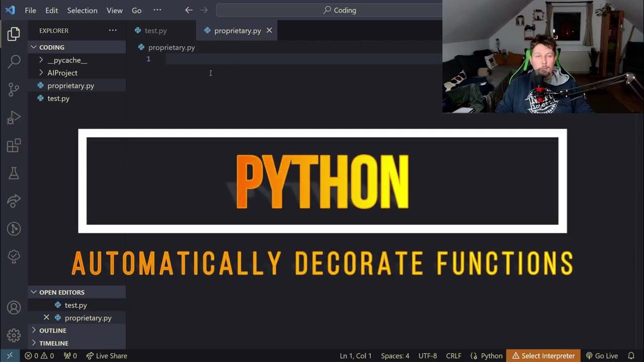Open the Edit menu
Viewport: 644px width, 362px height.
51,10
